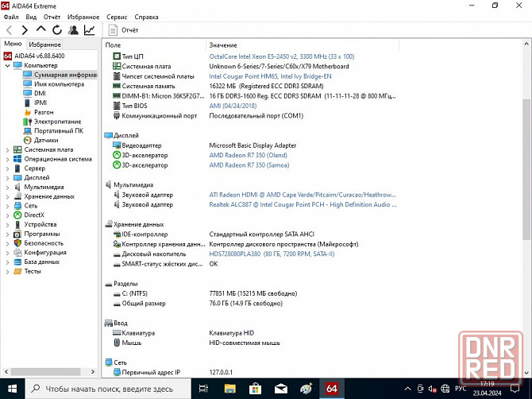Screen dimensions: 532x399
Task: Switch to the Избранное tab in the side panel
Action: (x=44, y=45)
